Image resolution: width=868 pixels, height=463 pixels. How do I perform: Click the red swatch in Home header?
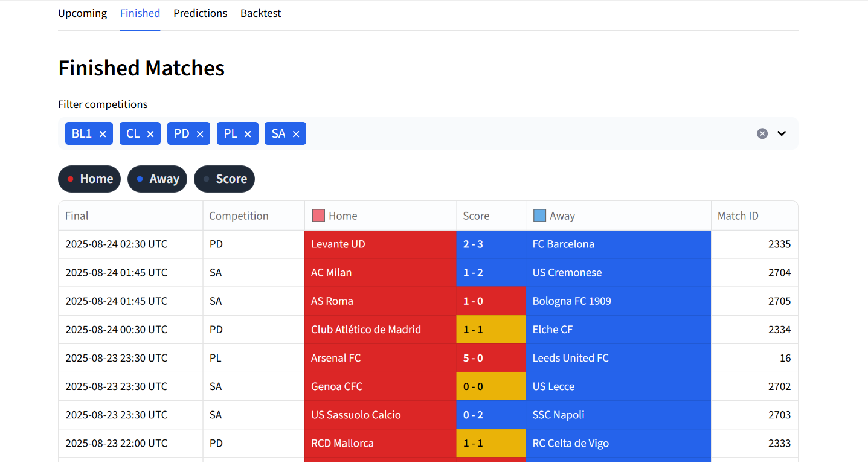point(318,216)
